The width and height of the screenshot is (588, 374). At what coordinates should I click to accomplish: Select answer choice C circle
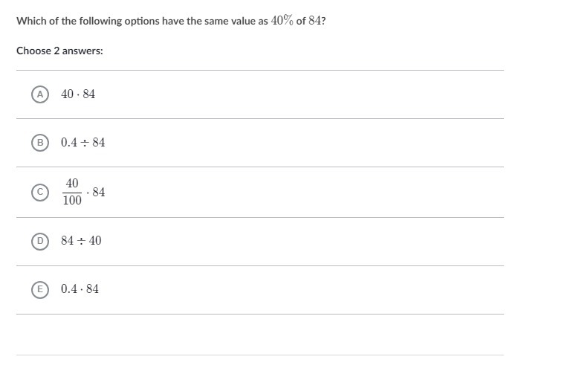[40, 192]
